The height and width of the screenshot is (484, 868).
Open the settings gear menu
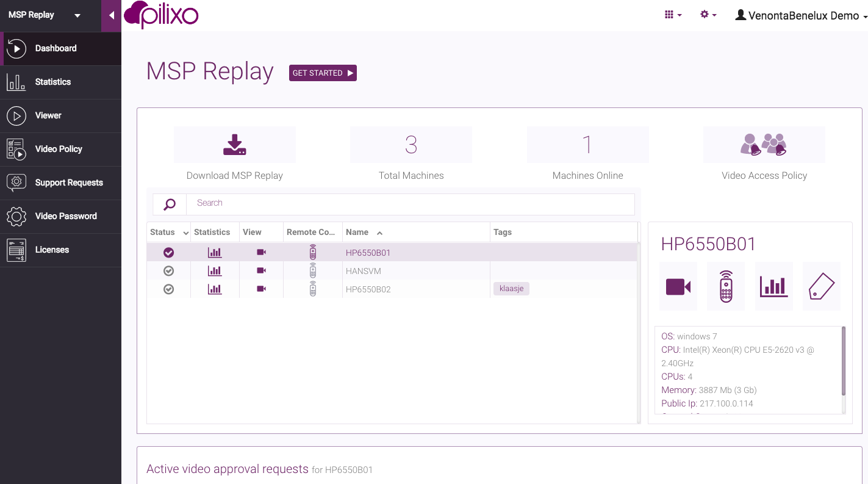click(708, 15)
